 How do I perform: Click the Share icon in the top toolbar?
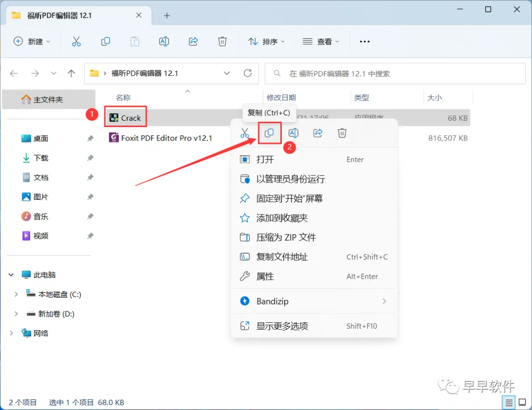tap(193, 41)
